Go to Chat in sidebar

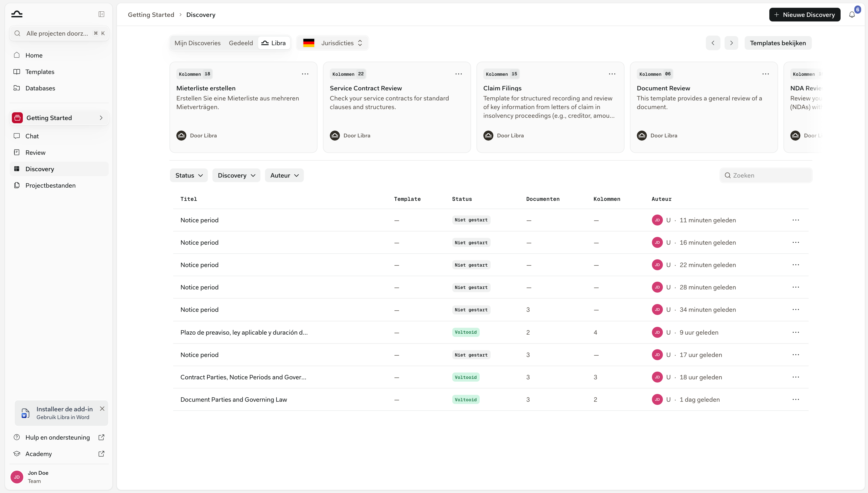(x=32, y=136)
